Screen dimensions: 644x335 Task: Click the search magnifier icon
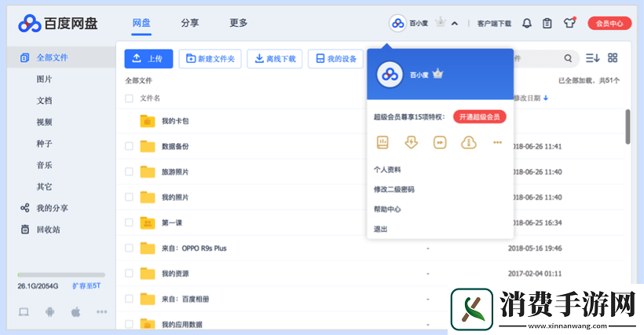(568, 58)
